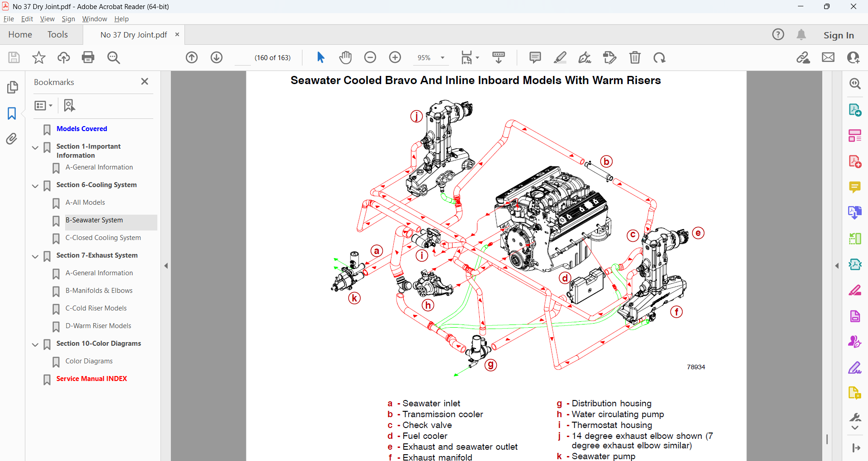This screenshot has height=461, width=868.
Task: Open the Service Manual INDEX bookmark
Action: [x=92, y=379]
